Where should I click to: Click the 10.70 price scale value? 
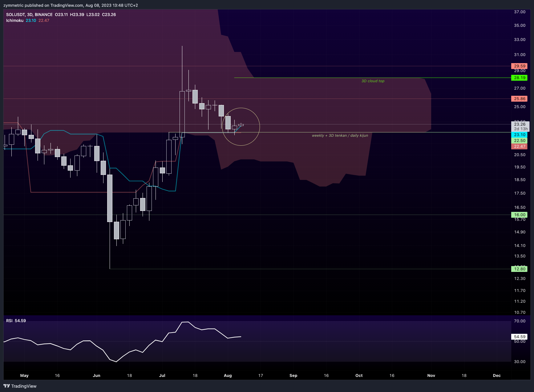520,312
